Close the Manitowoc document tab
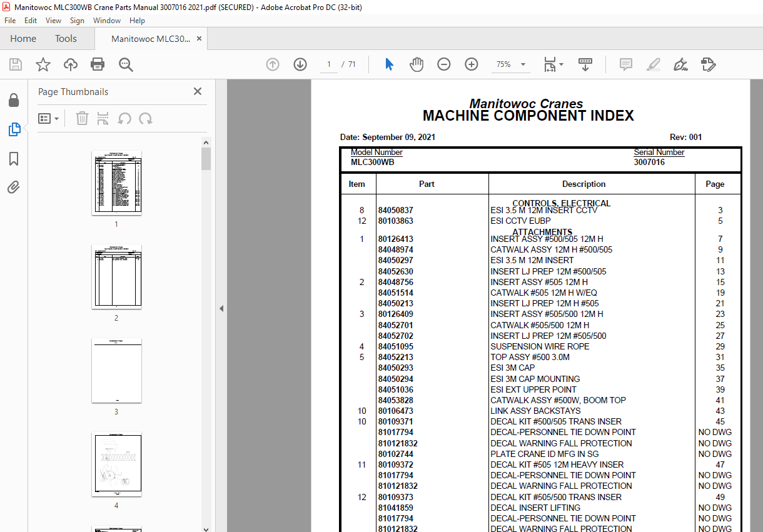 point(200,39)
